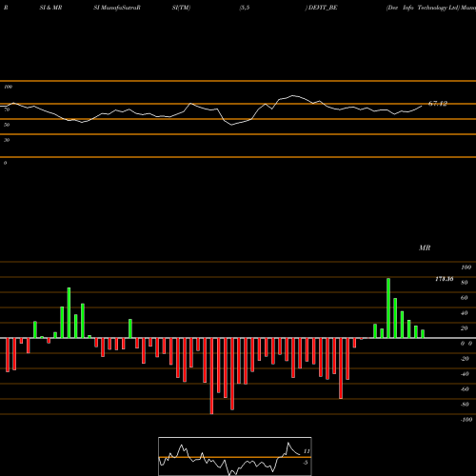
Task: Click the RSI axis label 100
Action: click(x=8, y=87)
